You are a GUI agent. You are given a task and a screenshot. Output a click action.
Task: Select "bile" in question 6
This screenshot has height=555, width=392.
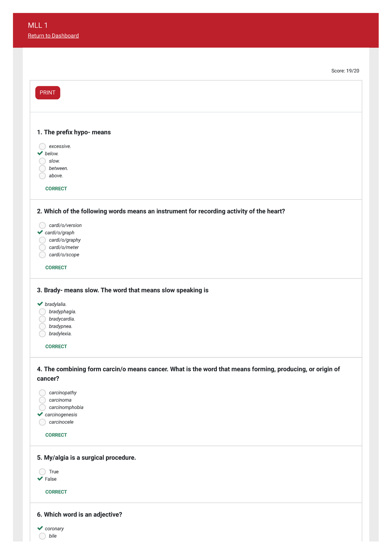[x=42, y=536]
